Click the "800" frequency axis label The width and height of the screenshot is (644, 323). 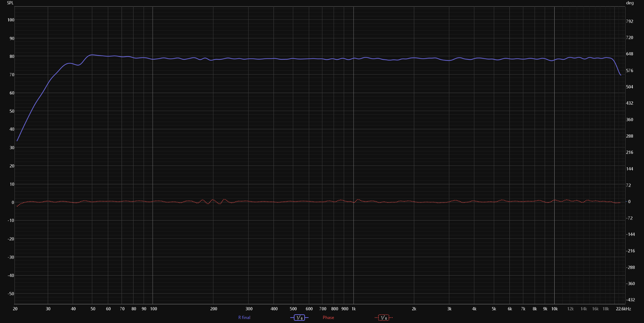coord(335,309)
